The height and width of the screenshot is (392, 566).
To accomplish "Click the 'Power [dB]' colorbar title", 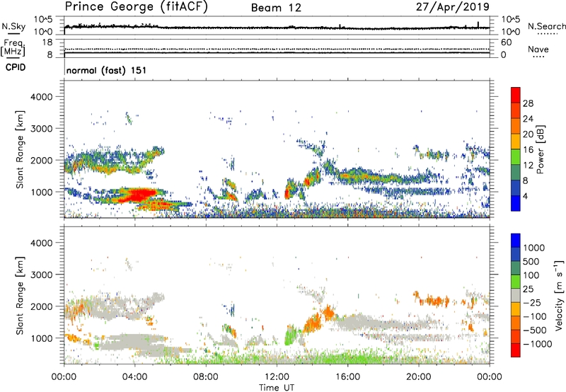I will [x=540, y=149].
